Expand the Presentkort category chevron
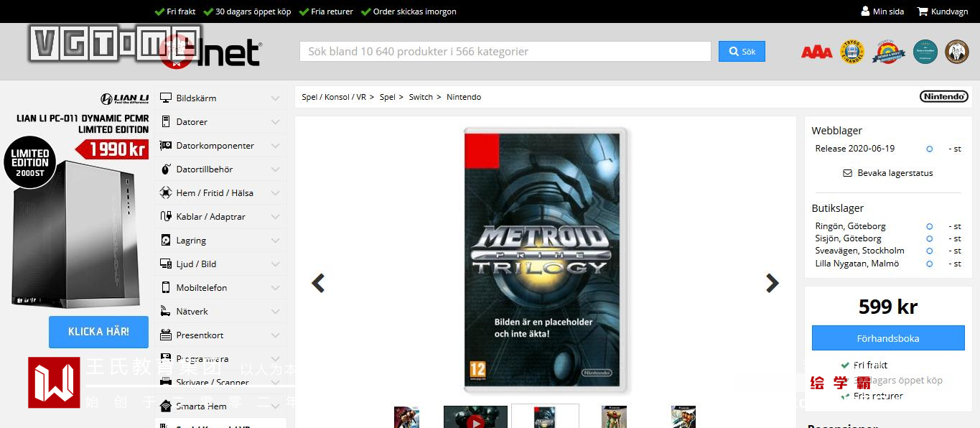The width and height of the screenshot is (980, 428). [275, 335]
